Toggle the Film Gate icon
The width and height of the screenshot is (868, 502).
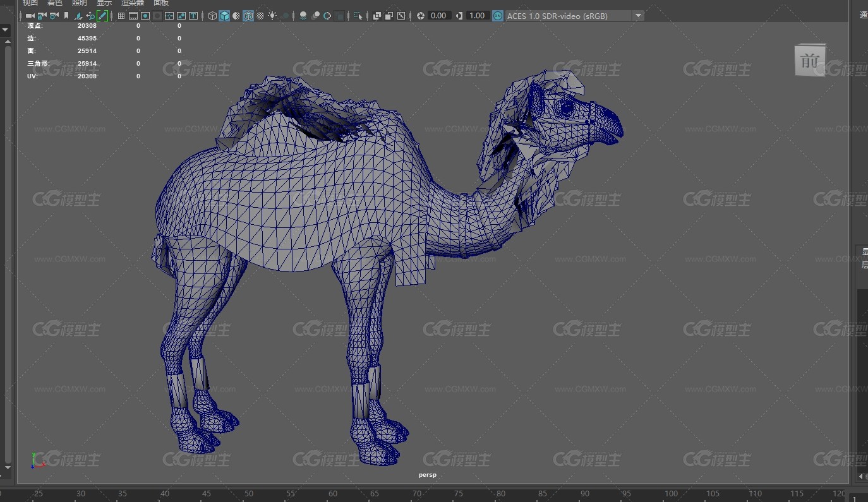(x=133, y=16)
